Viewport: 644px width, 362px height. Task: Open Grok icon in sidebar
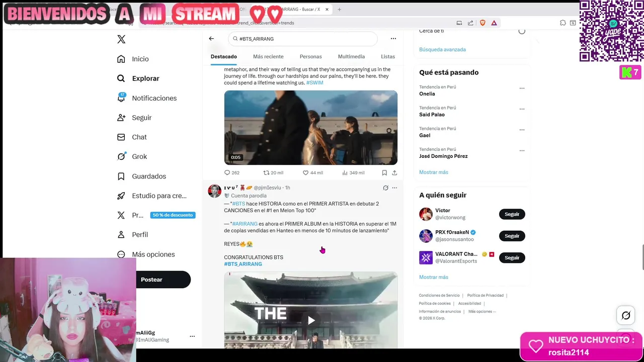click(121, 156)
